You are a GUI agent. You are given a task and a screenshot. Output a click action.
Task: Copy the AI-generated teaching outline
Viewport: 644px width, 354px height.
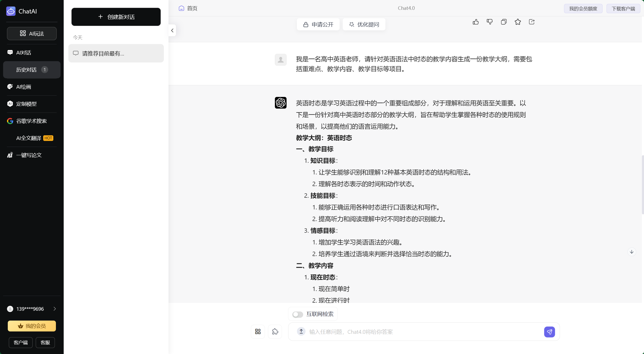coord(504,22)
